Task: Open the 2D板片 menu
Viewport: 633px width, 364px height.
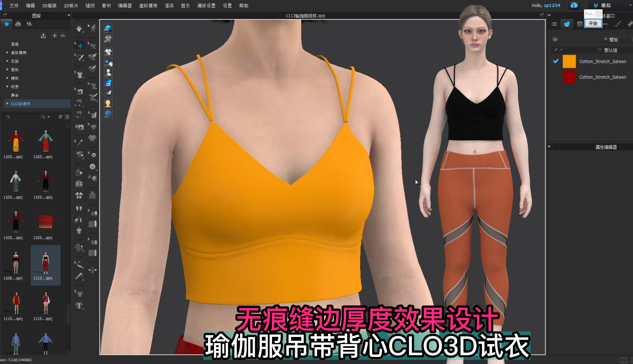Action: tap(71, 6)
